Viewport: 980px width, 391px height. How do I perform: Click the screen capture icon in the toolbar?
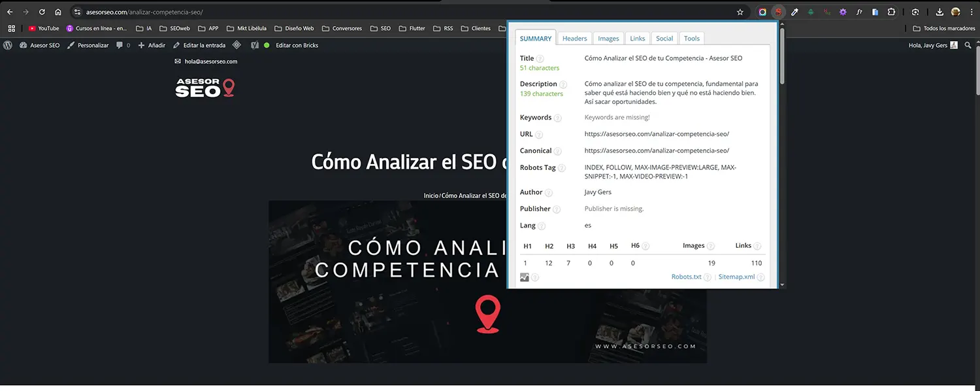[x=914, y=11]
